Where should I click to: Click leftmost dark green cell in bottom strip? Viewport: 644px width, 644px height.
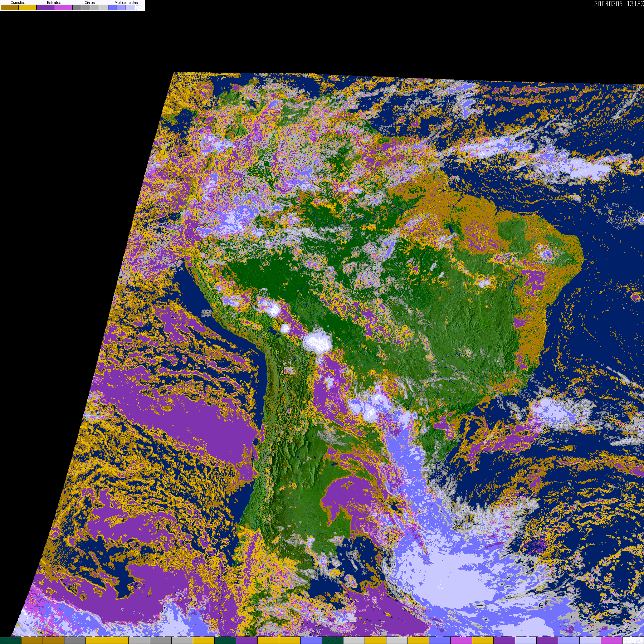point(11,640)
